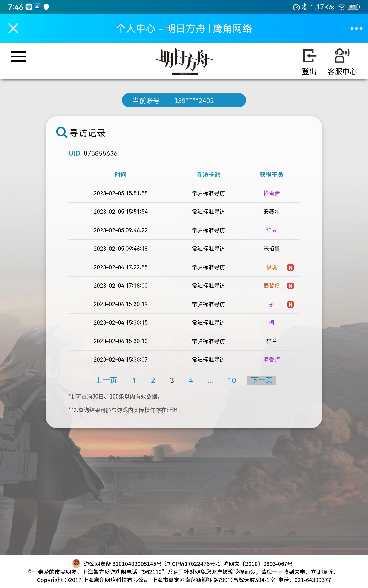Select operator name 米格鲁
This screenshot has width=368, height=588.
coord(272,249)
